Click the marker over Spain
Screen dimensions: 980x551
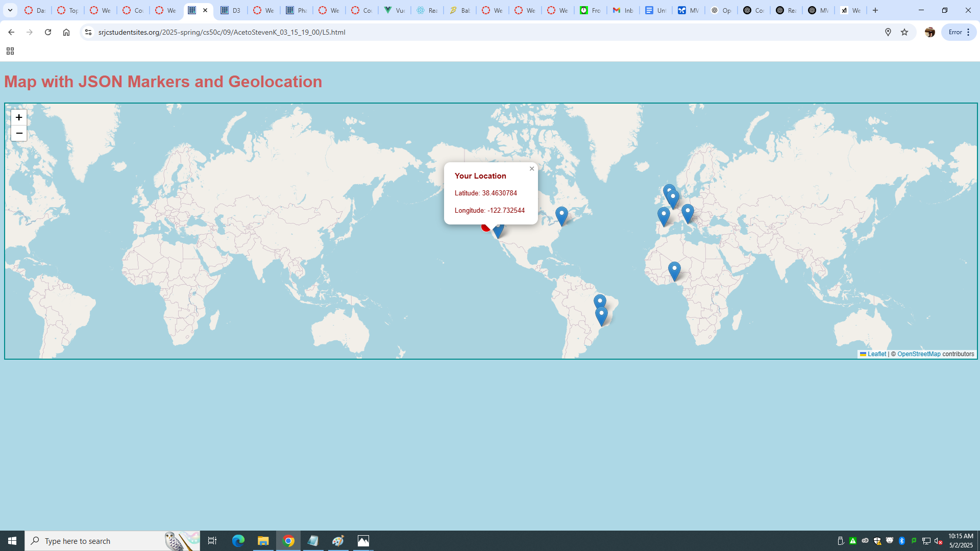664,216
